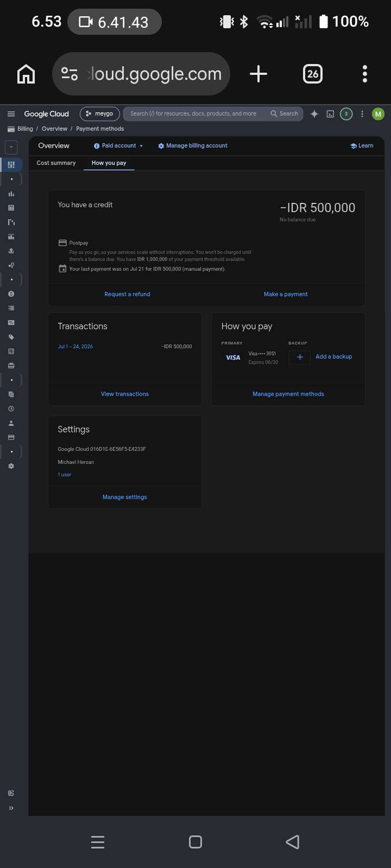The image size is (391, 868).
Task: Open the Jul 1 – 24, 2026 transactions link
Action: pyautogui.click(x=75, y=347)
